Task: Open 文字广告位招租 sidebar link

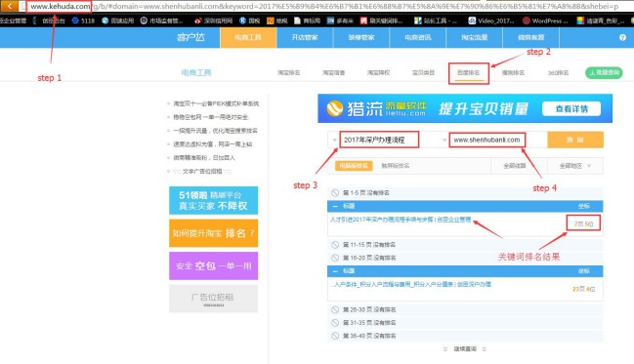Action: [x=202, y=172]
